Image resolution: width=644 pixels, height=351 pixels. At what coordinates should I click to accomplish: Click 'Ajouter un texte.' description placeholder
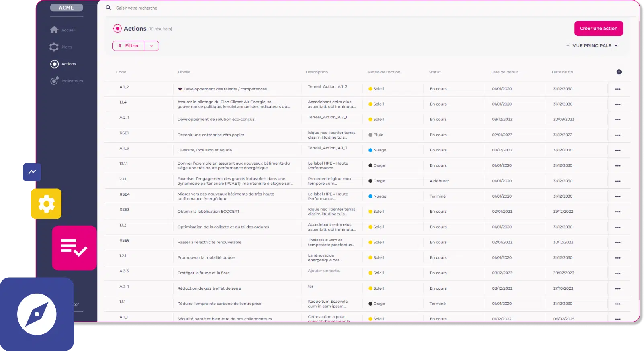pos(324,271)
